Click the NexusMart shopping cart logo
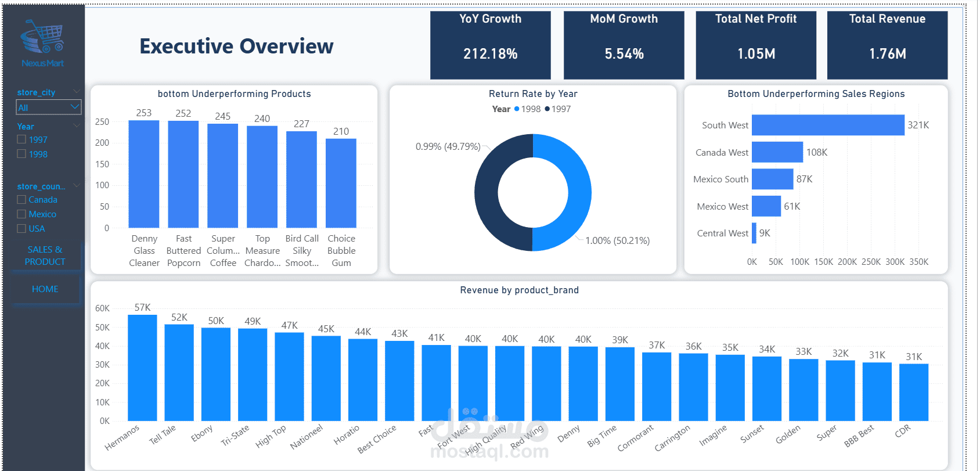 coord(42,43)
